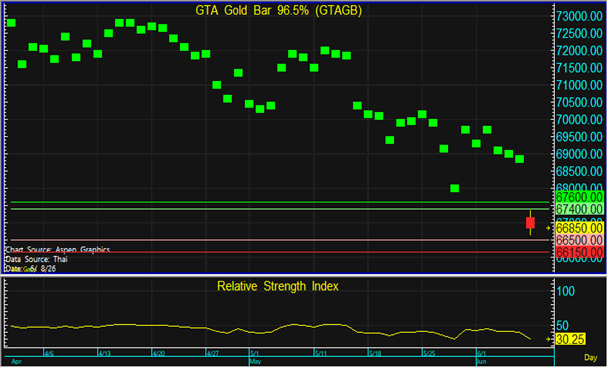The width and height of the screenshot is (608, 368).
Task: Click the 71500.00 axis value
Action: tap(579, 68)
